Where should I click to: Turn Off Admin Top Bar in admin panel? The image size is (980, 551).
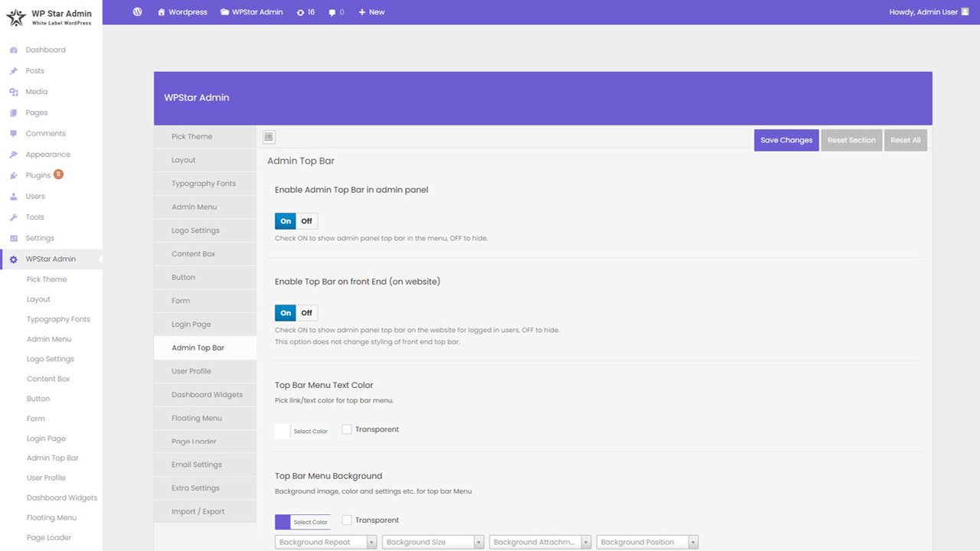coord(306,221)
